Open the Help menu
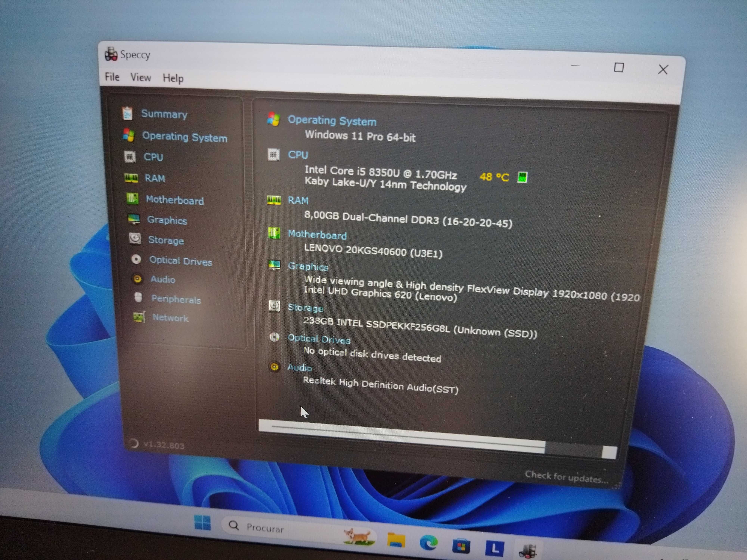The image size is (747, 560). pos(173,78)
